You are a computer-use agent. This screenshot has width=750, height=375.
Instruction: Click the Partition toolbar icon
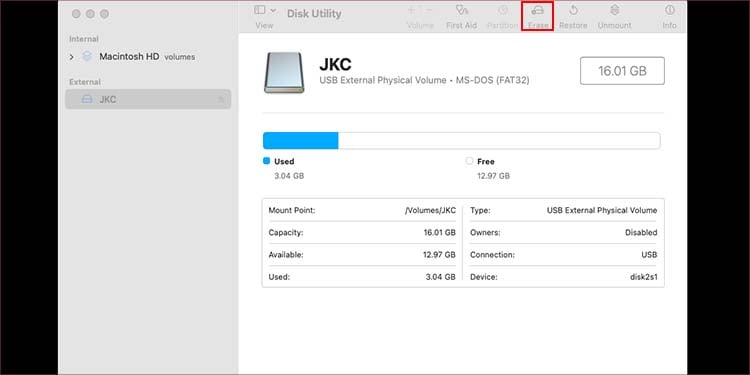click(502, 11)
